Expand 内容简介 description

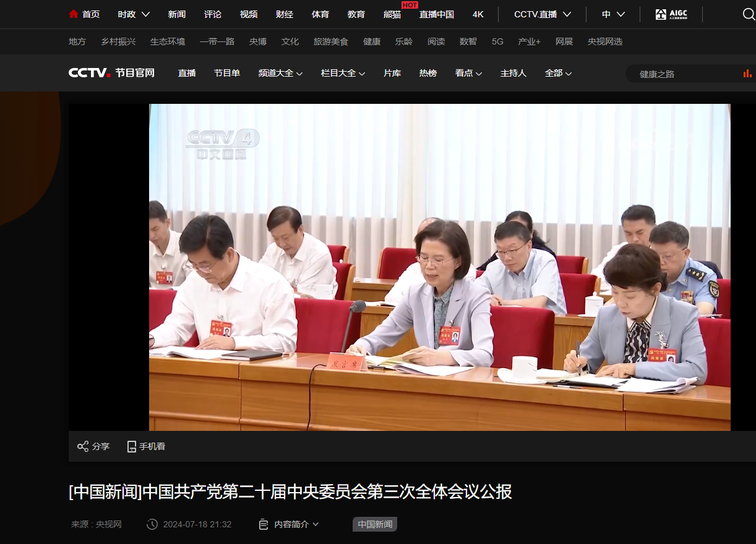296,524
